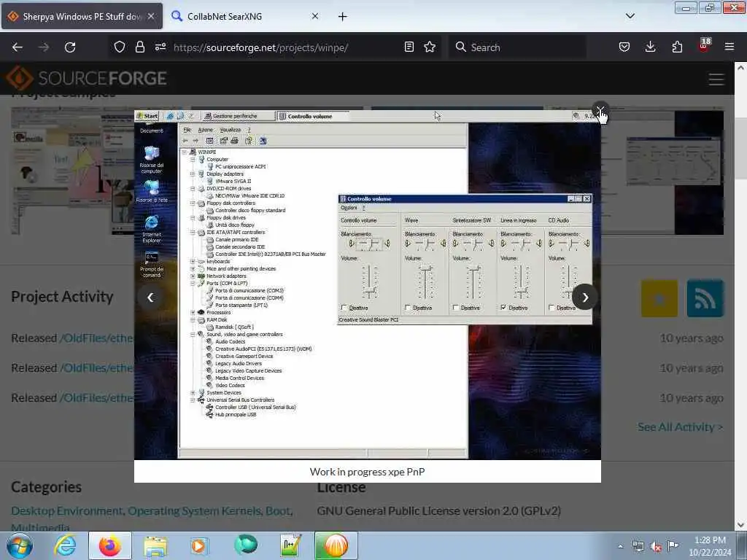Click the page scrollbar up arrow
Image resolution: width=747 pixels, height=560 pixels.
coord(741,68)
